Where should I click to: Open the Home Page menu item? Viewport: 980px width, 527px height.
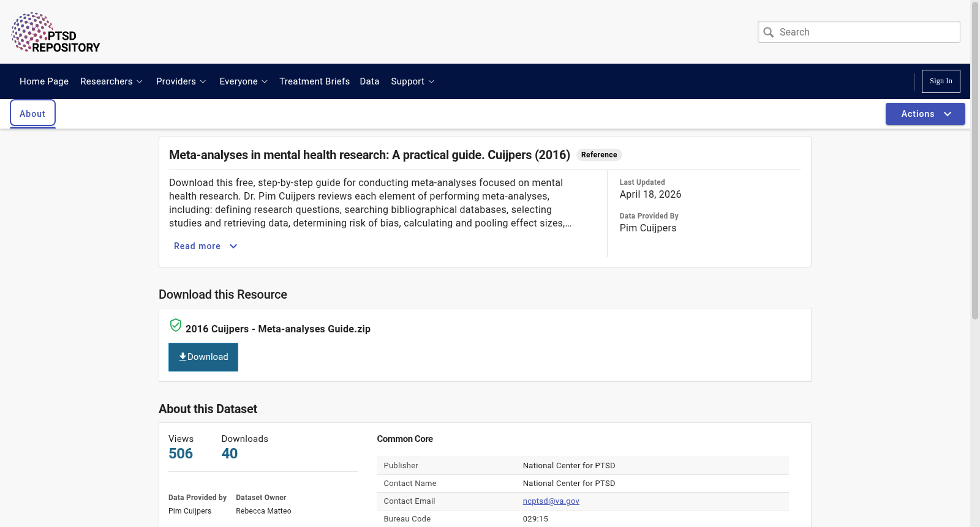coord(44,81)
